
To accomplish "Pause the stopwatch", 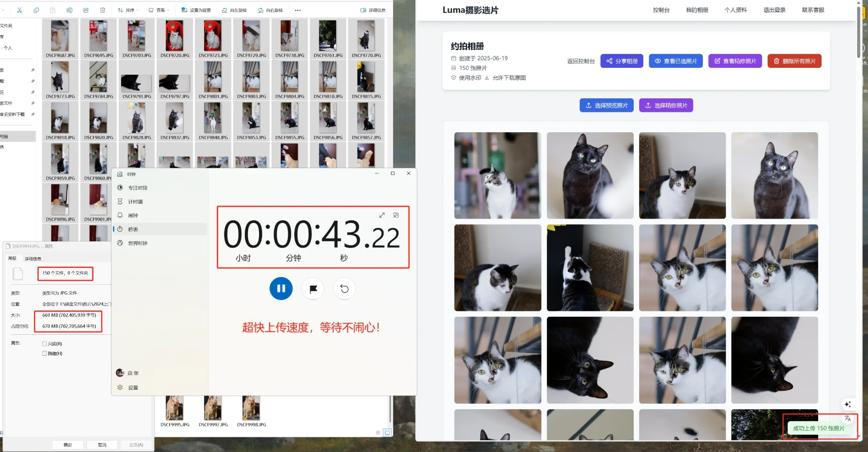I will click(x=281, y=289).
